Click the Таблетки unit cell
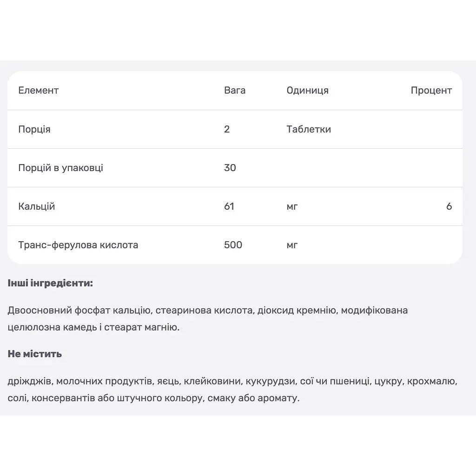476x476 pixels. [309, 129]
